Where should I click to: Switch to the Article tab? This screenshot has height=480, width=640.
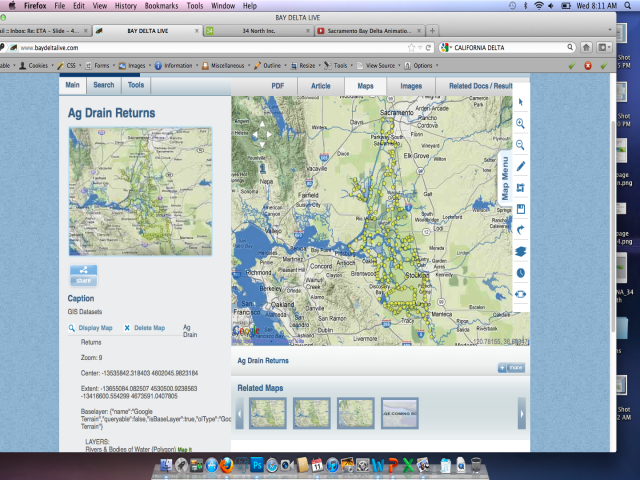(x=321, y=86)
